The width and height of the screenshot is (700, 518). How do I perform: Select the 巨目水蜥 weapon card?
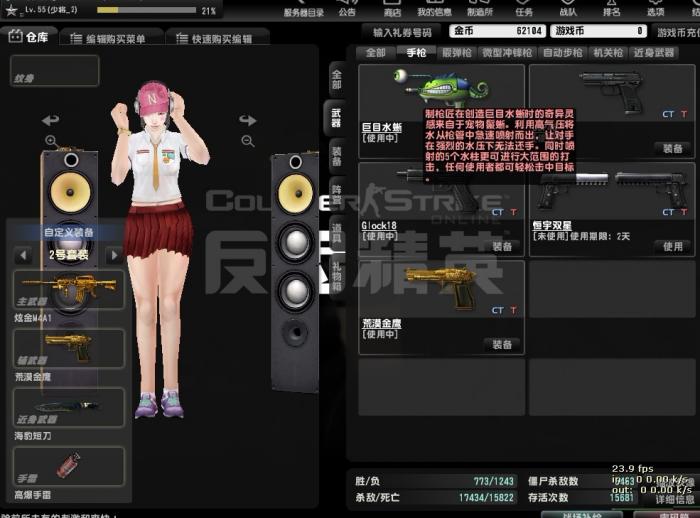[442, 111]
